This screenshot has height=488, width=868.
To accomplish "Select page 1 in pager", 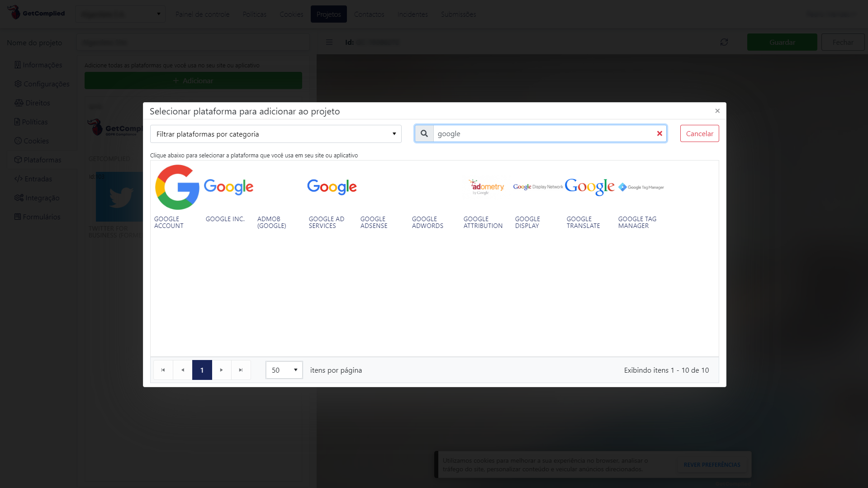I will (202, 370).
